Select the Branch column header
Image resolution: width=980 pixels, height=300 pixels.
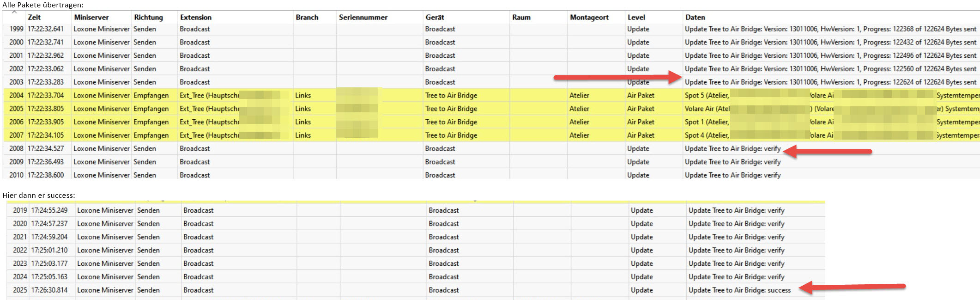point(307,17)
